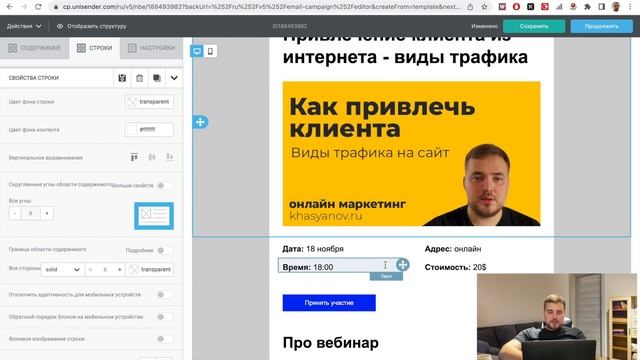Open the Строки tab
The height and width of the screenshot is (360, 640).
coord(94,48)
